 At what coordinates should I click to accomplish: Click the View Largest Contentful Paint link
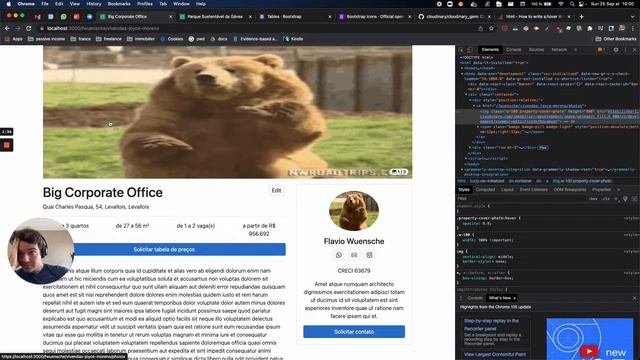pos(495,354)
